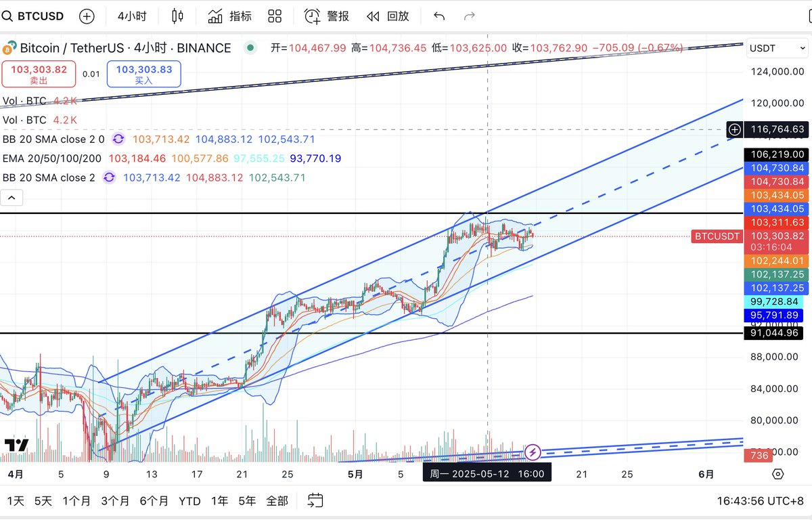Change the 4小时 chart interval
The width and height of the screenshot is (812, 520).
(131, 16)
